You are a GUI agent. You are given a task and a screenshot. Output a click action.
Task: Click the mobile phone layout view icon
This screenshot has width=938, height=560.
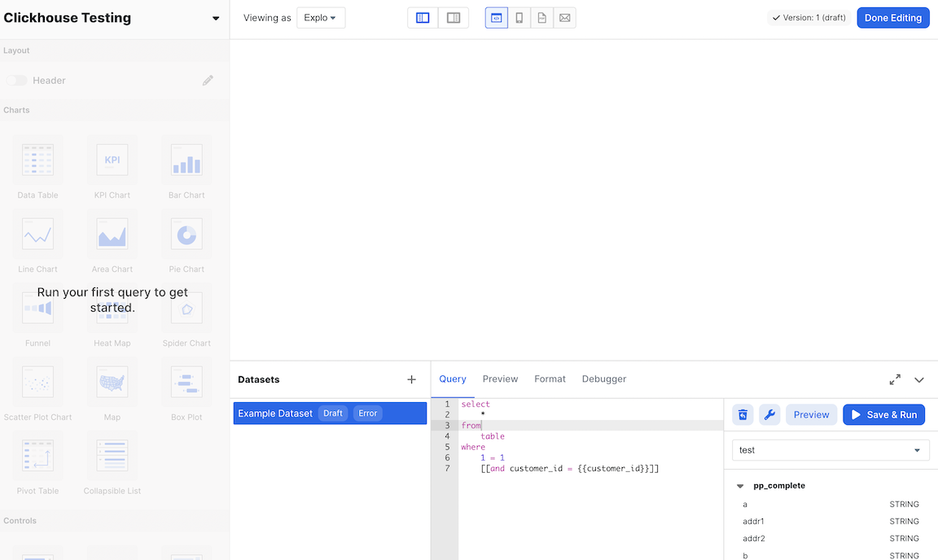click(519, 18)
